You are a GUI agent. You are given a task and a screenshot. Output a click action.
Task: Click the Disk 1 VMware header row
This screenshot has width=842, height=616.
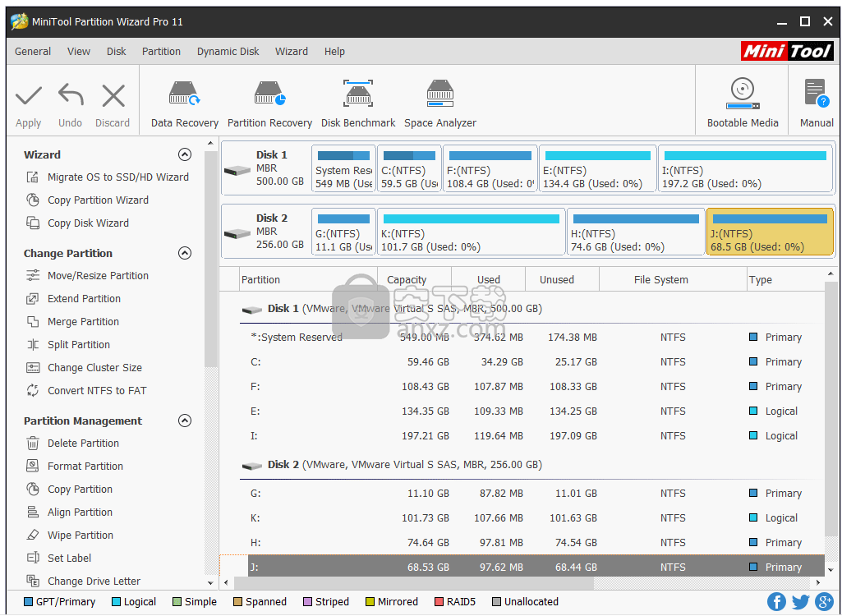(x=531, y=309)
